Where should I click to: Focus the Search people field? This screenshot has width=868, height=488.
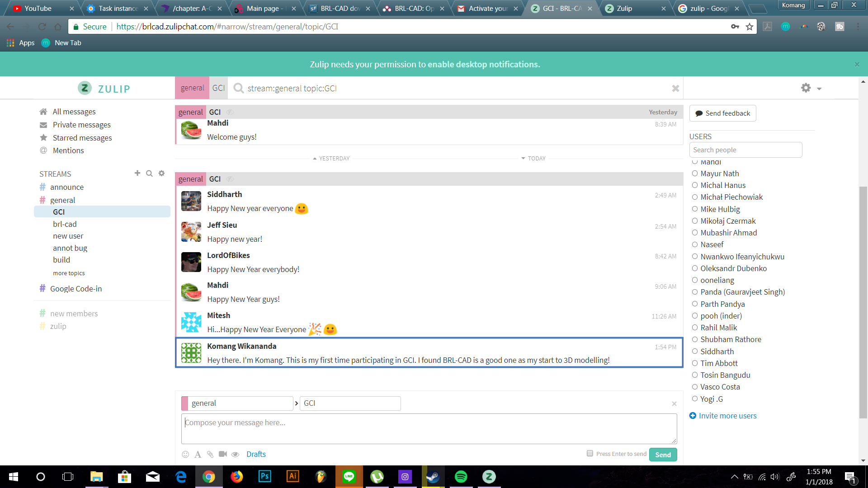[745, 150]
